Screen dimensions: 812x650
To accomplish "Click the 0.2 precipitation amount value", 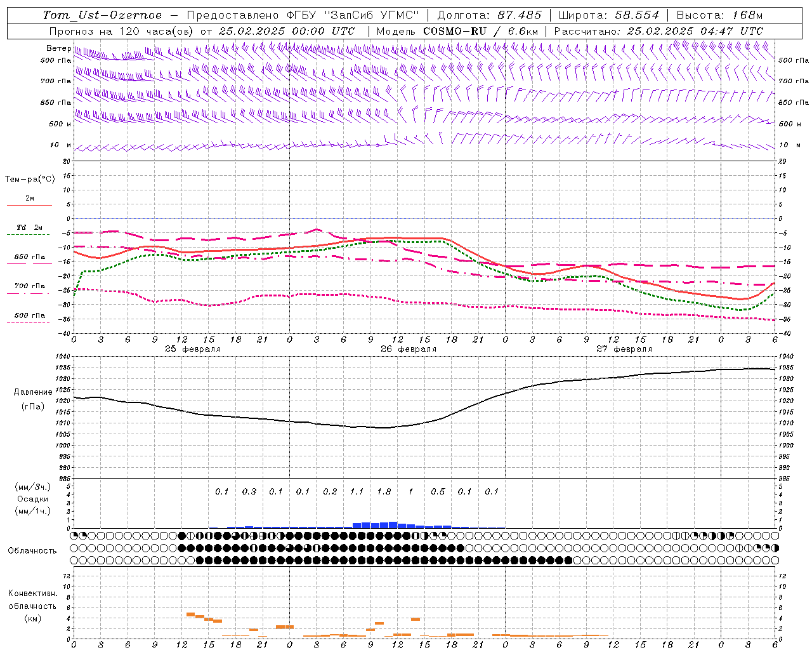I will (x=330, y=491).
